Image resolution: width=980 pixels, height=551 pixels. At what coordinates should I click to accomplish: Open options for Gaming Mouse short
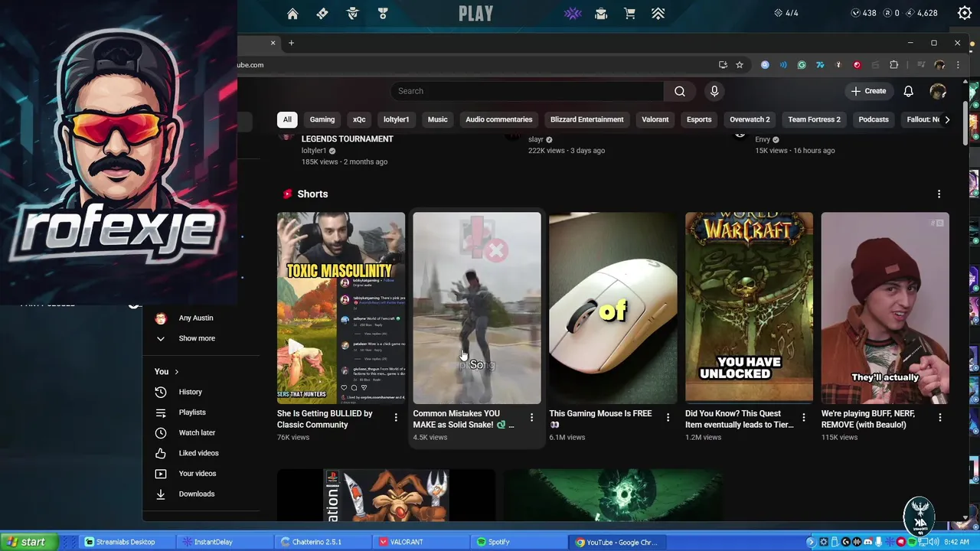[x=668, y=418]
